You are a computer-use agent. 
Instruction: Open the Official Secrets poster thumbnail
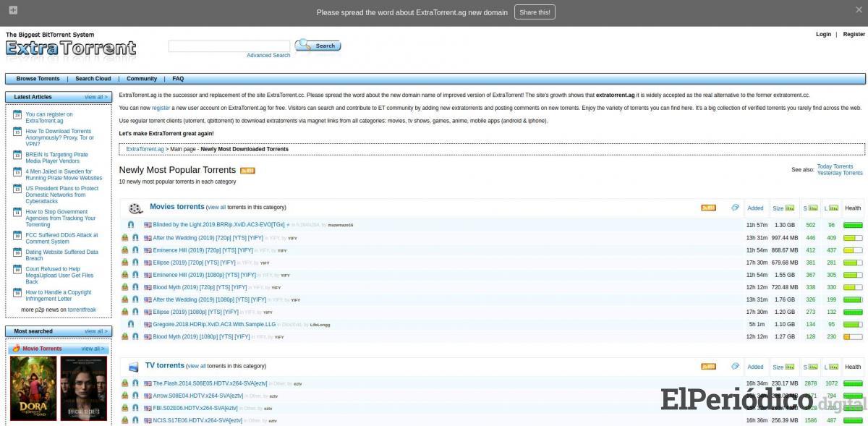click(83, 388)
